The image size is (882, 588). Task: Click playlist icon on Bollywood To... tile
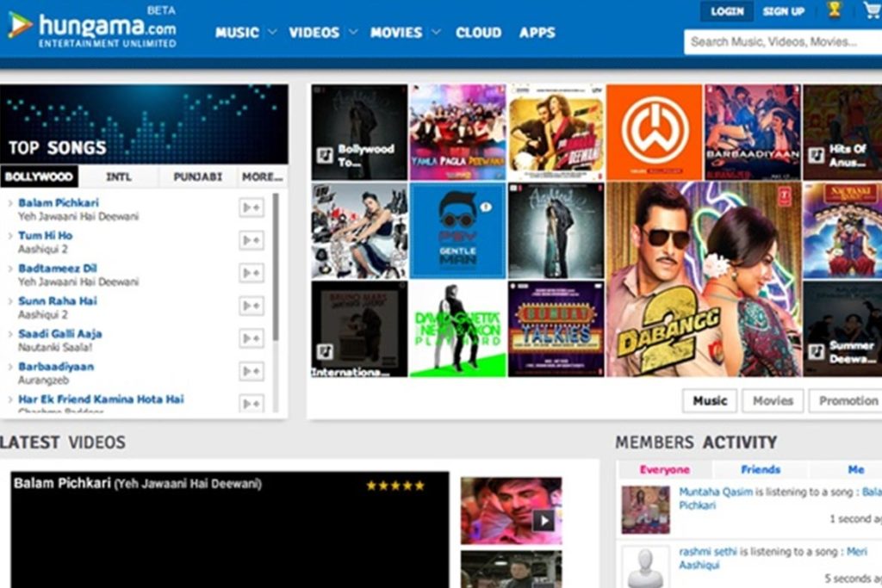[325, 155]
